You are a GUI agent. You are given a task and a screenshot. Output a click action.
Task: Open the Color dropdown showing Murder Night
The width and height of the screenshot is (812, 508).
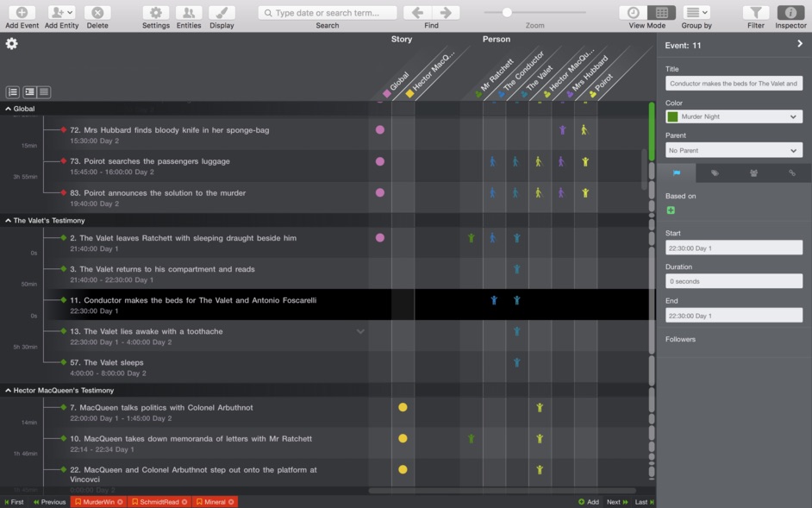(733, 115)
